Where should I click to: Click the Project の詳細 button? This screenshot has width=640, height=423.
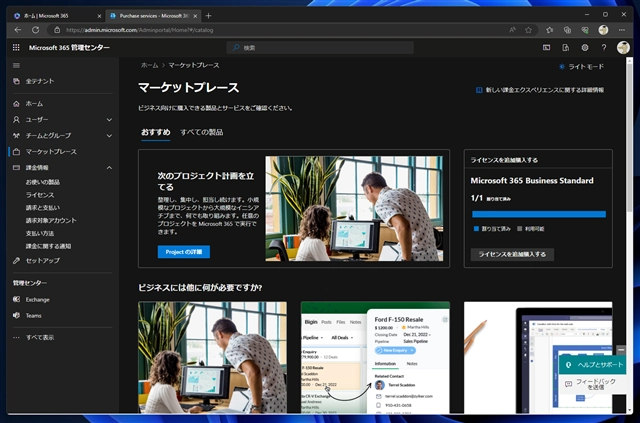[x=184, y=252]
